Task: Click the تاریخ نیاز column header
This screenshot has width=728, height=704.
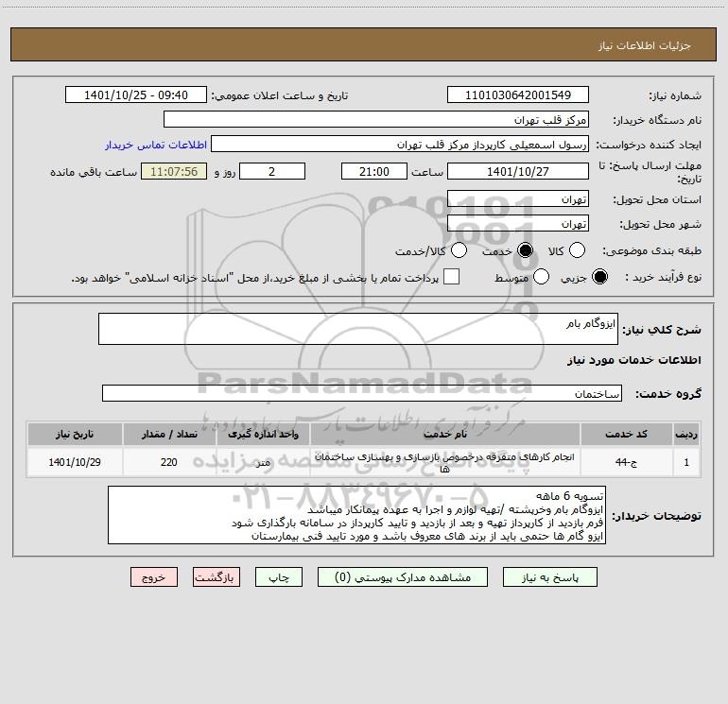Action: pos(75,434)
